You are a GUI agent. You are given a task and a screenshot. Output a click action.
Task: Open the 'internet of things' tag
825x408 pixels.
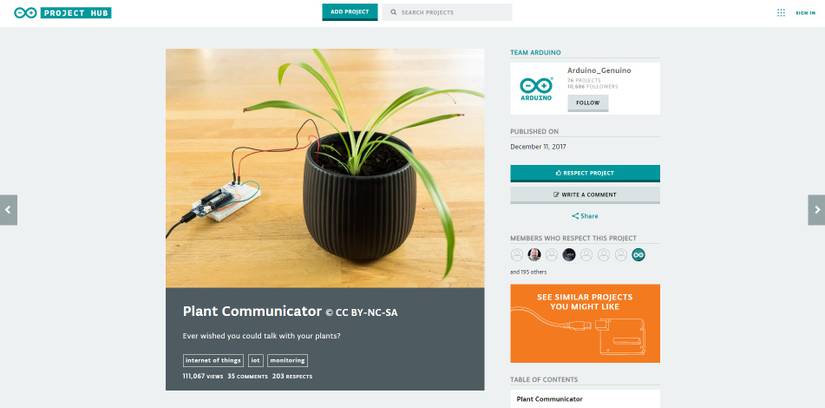click(213, 361)
